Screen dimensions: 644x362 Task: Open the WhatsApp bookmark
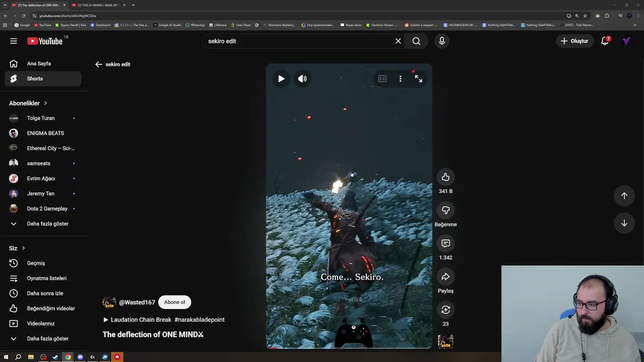pyautogui.click(x=195, y=25)
